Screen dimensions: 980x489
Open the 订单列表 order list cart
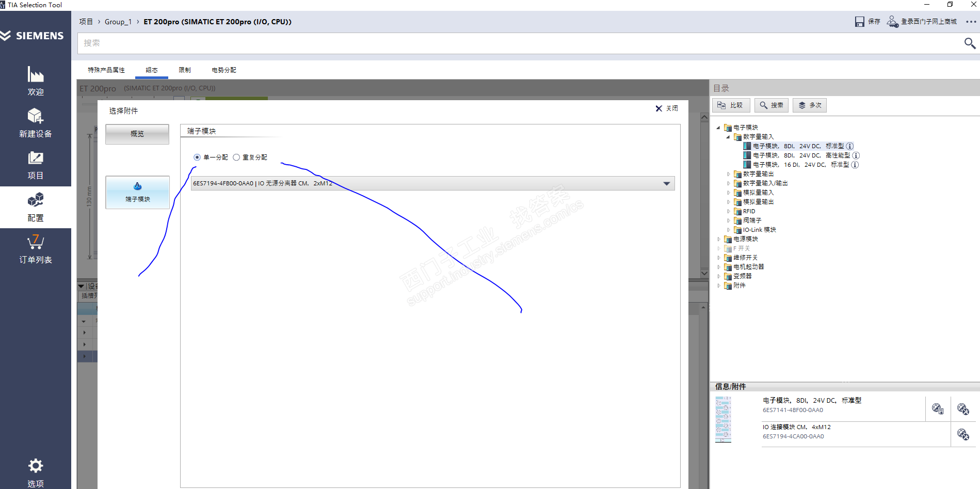point(36,249)
